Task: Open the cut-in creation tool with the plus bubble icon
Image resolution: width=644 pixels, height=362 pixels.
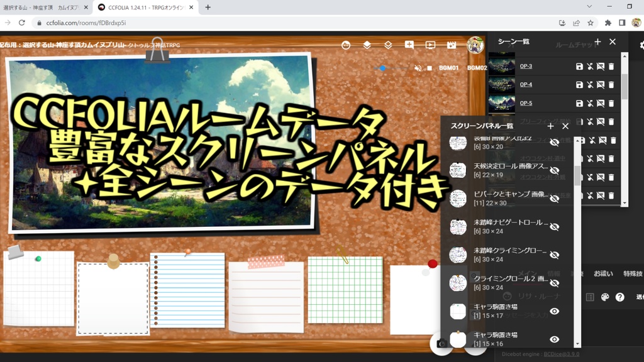Action: 409,45
